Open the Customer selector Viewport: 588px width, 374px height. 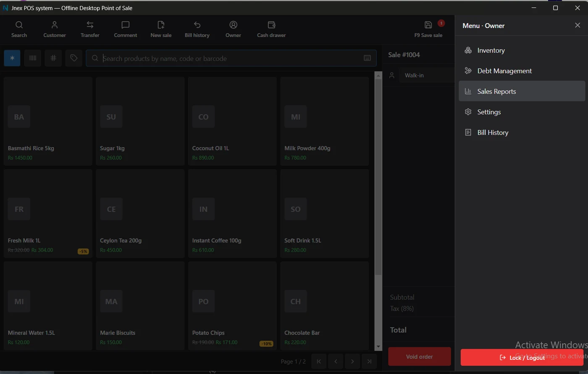click(x=55, y=29)
